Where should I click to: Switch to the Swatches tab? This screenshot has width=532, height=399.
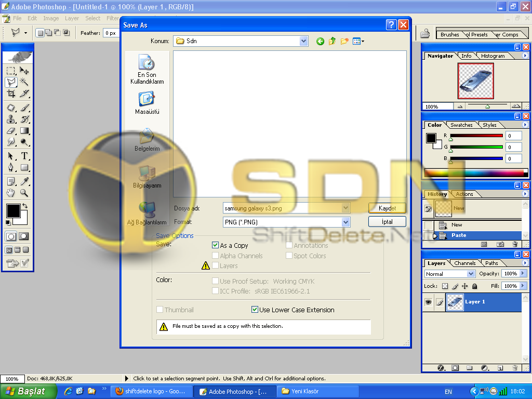pos(461,125)
